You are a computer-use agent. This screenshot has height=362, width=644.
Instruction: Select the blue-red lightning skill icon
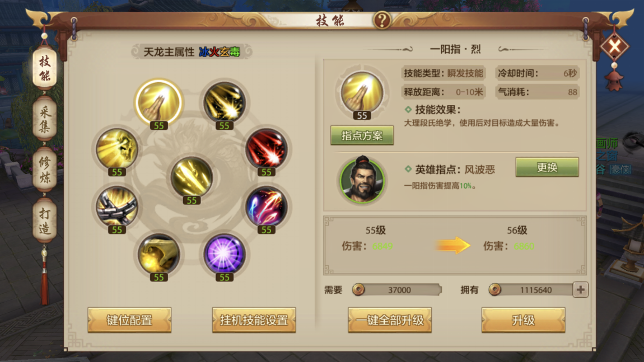click(267, 206)
